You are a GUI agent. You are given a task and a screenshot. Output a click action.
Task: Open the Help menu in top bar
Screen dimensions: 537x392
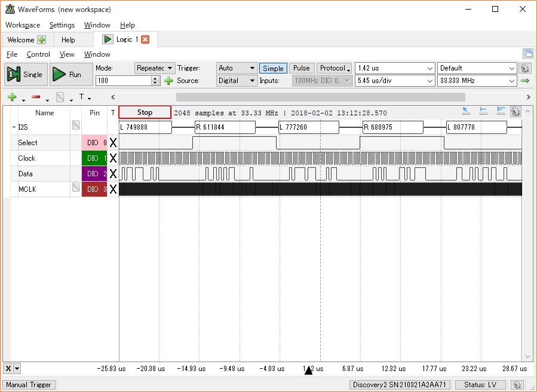point(127,25)
